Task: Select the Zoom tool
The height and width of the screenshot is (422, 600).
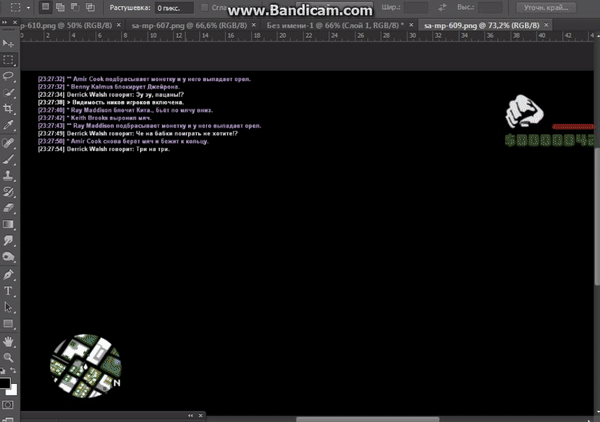Action: 8,357
